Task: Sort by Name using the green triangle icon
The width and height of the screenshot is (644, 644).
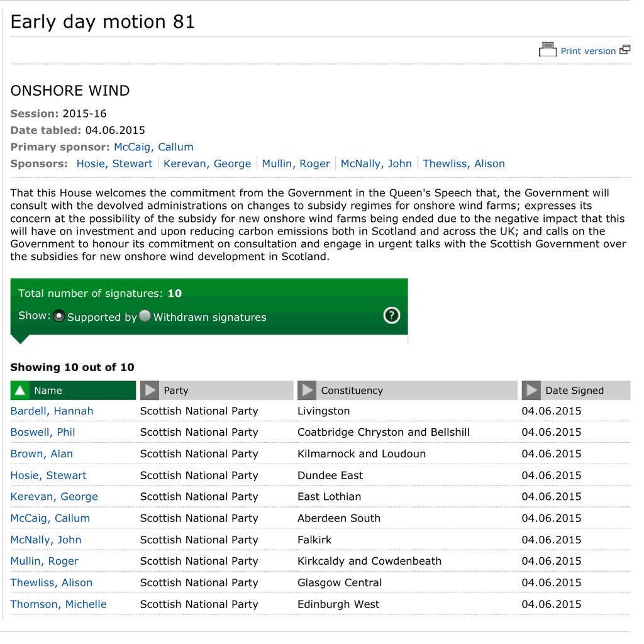Action: click(x=19, y=390)
